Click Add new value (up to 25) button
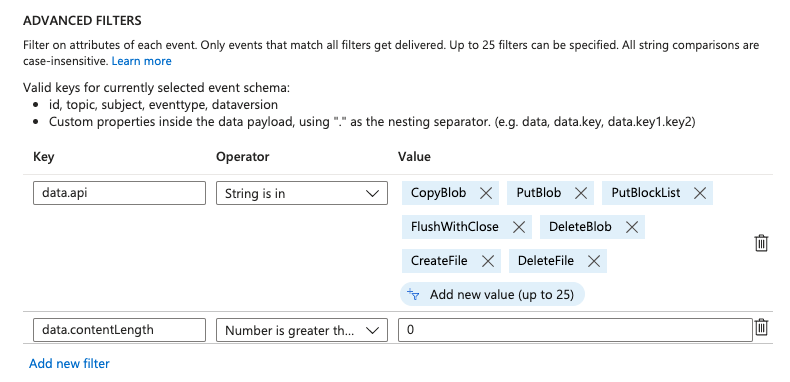790x382 pixels. pyautogui.click(x=492, y=294)
